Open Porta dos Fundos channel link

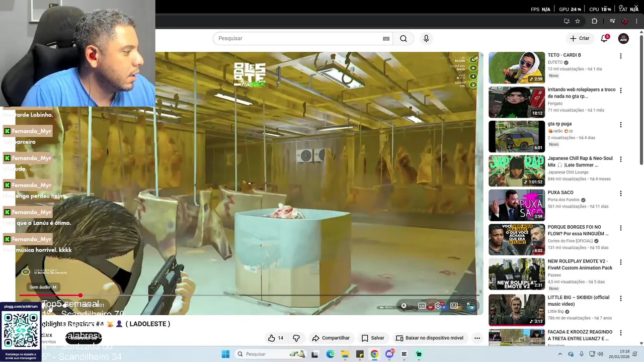(563, 200)
